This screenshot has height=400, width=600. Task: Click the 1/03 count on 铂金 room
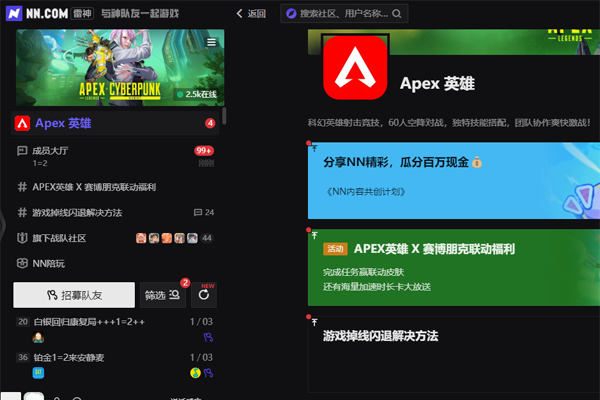[201, 357]
